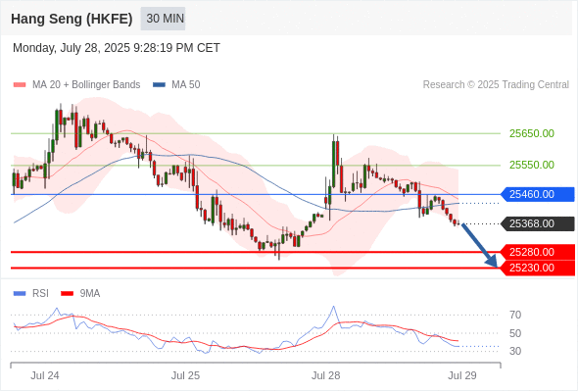Screen dimensions: 578x392
Task: Click the 9MA red legend swatch
Action: pos(67,294)
